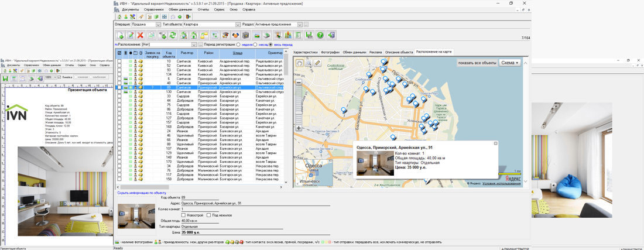The width and height of the screenshot is (644, 250).
Task: Click the envelope mail icon in presentation window
Action: tap(23, 78)
